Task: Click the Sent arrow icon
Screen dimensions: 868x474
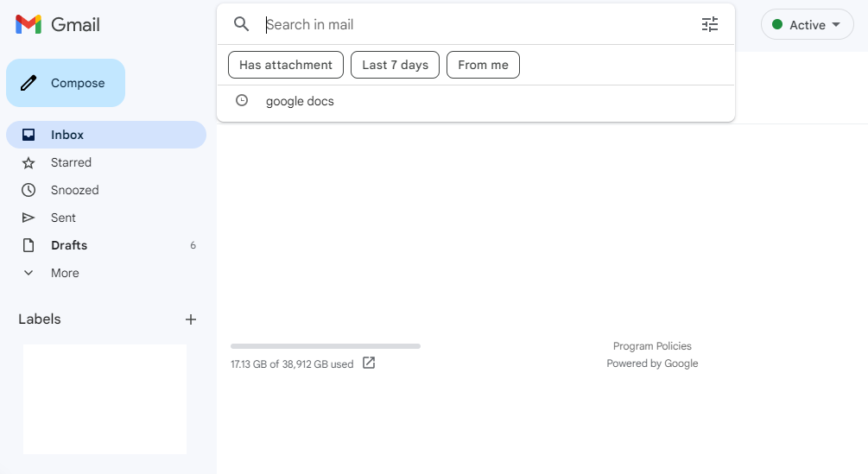Action: (x=29, y=218)
